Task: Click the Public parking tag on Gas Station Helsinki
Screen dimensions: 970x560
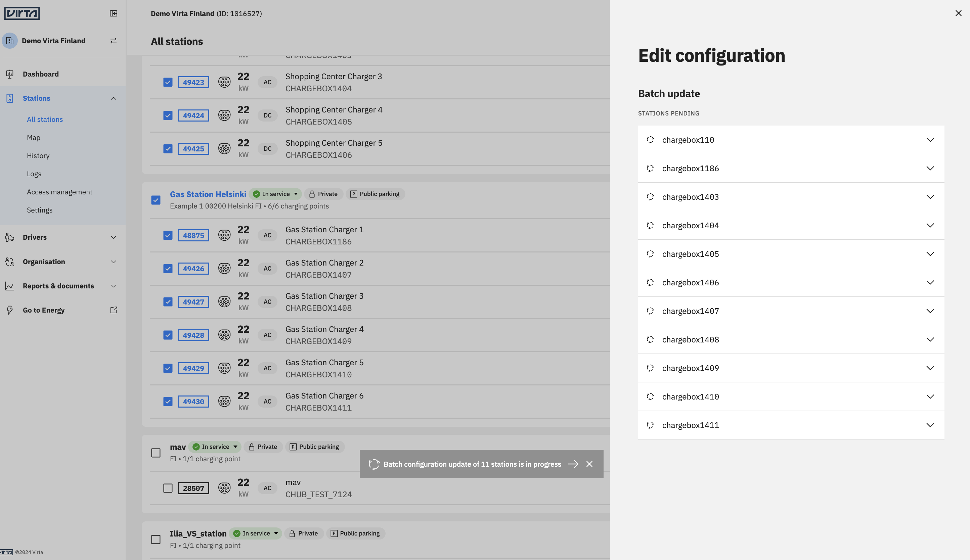Action: pos(375,194)
